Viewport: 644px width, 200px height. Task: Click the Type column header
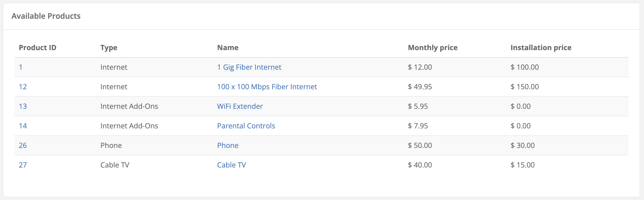point(109,48)
